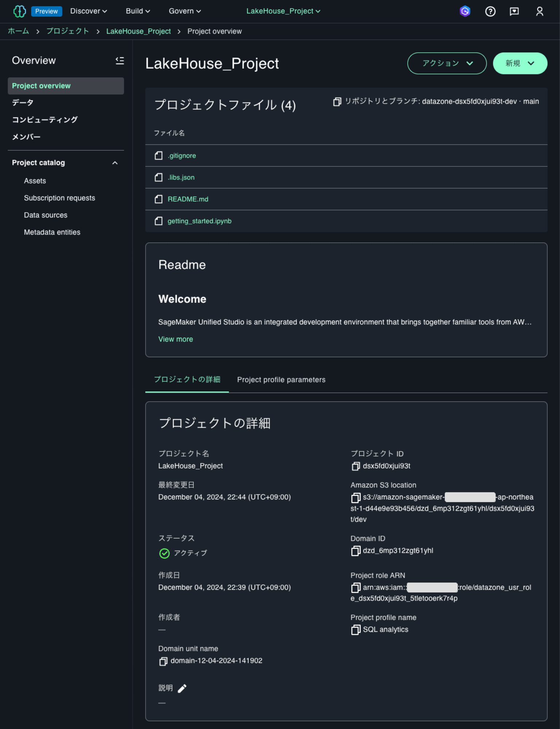Collapse the Project catalog section
The width and height of the screenshot is (560, 729).
(115, 163)
